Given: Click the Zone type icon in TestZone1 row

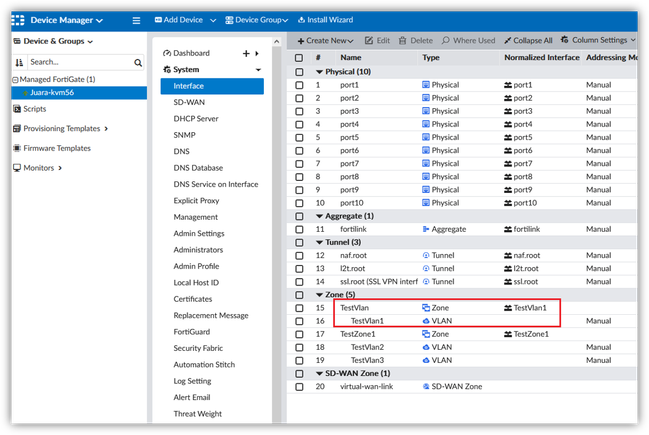Looking at the screenshot, I should click(x=425, y=334).
